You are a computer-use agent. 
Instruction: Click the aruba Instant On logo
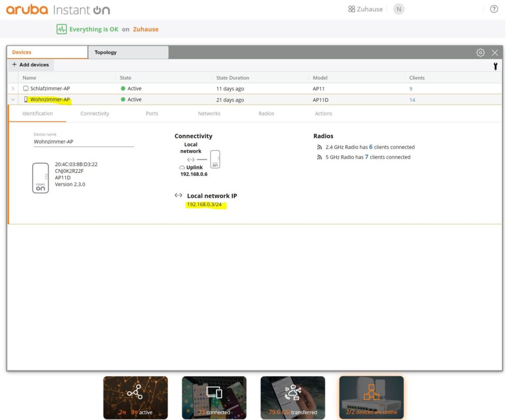58,9
